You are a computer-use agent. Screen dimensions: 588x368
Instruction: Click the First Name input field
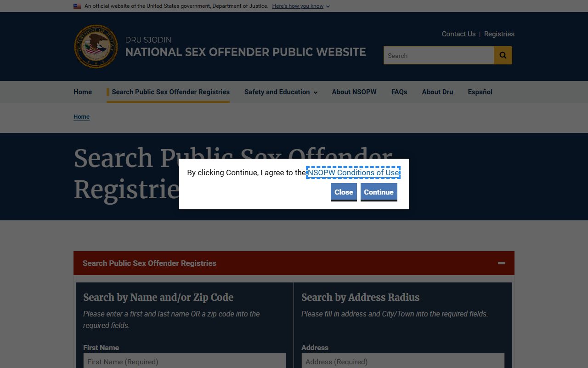[184, 361]
